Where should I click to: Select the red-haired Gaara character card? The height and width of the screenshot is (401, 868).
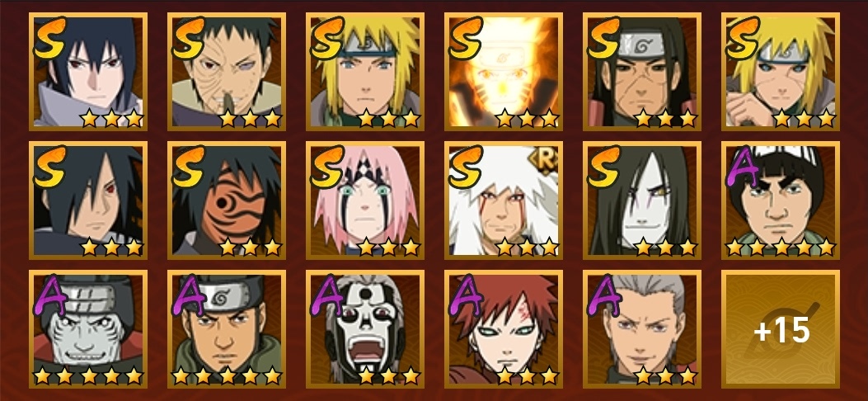click(503, 329)
